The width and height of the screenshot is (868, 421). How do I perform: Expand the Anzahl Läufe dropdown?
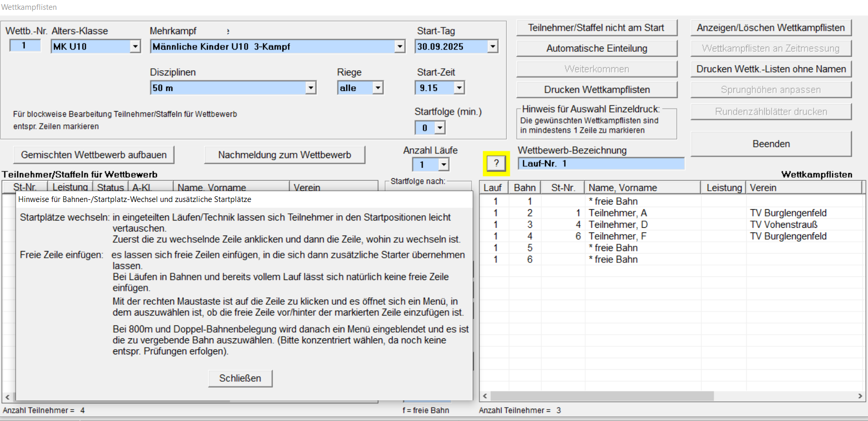[x=443, y=165]
